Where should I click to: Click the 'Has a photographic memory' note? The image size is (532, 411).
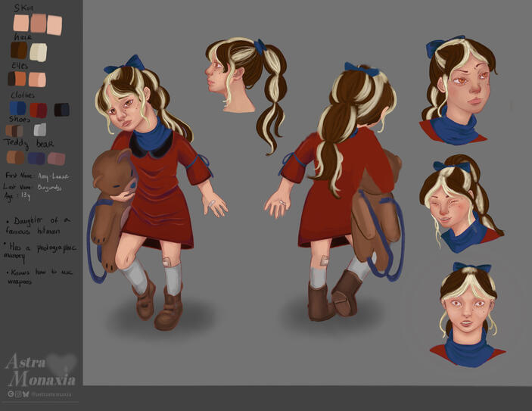tap(39, 251)
